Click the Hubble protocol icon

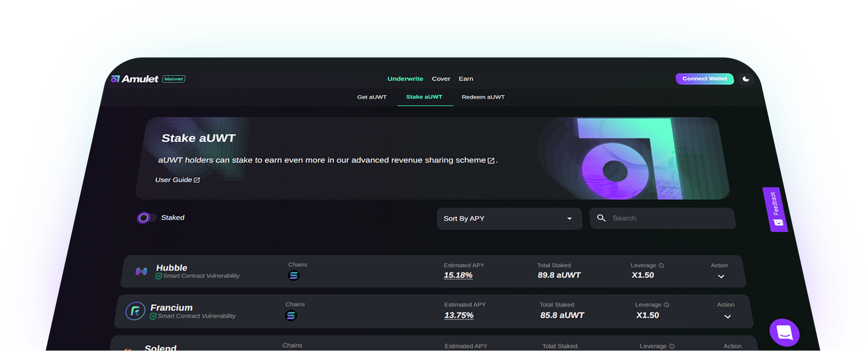[x=141, y=271]
